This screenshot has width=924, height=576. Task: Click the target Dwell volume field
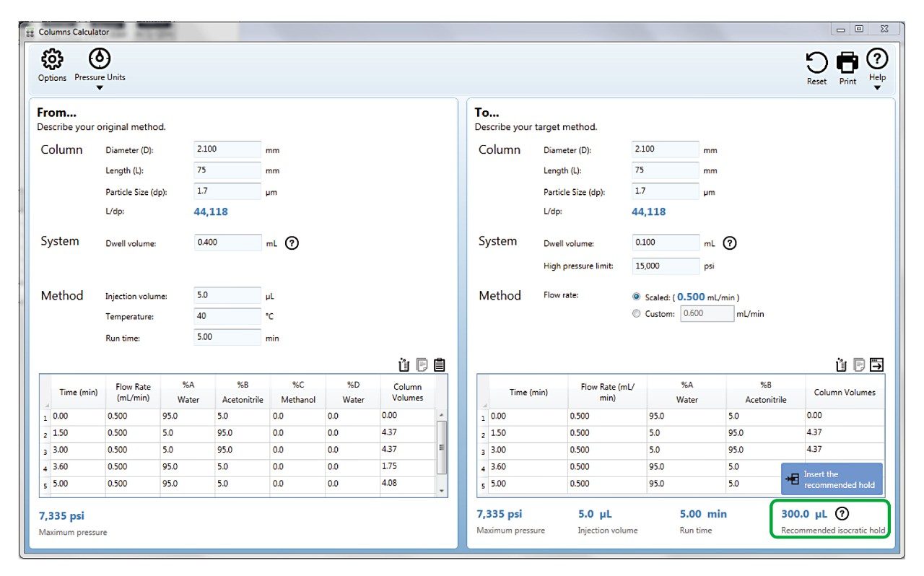point(665,243)
